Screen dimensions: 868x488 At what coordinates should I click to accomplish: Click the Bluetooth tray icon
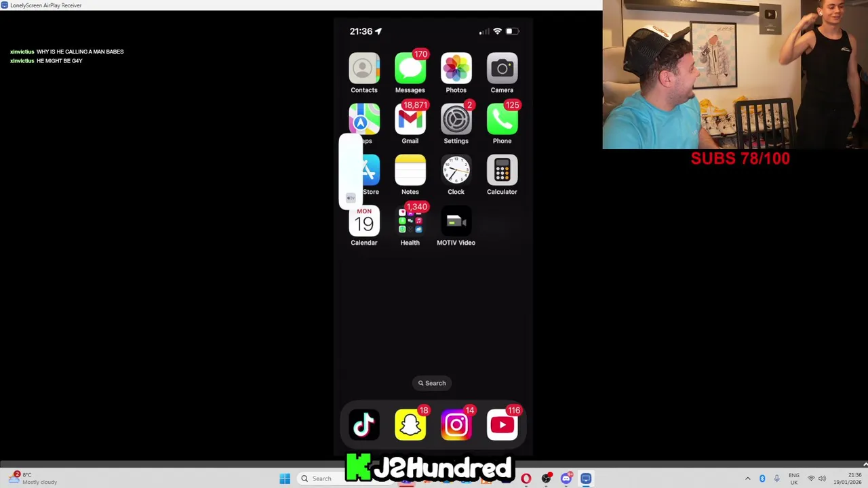762,479
